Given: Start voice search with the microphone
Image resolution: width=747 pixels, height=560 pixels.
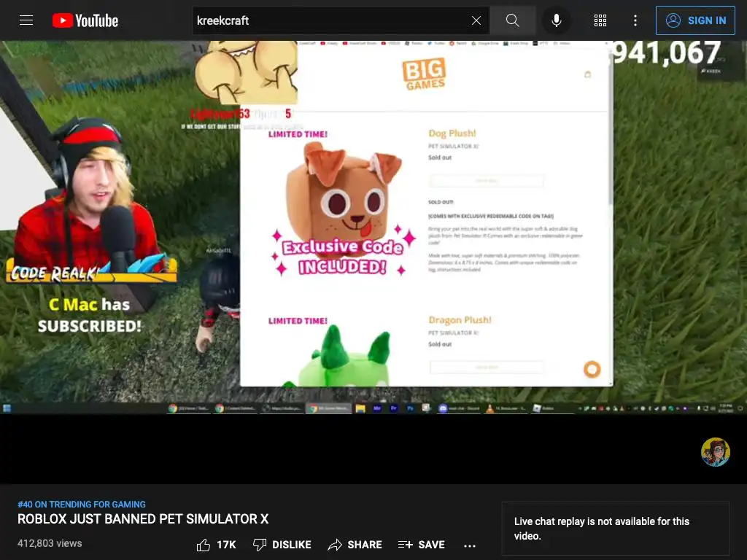Looking at the screenshot, I should 556,20.
